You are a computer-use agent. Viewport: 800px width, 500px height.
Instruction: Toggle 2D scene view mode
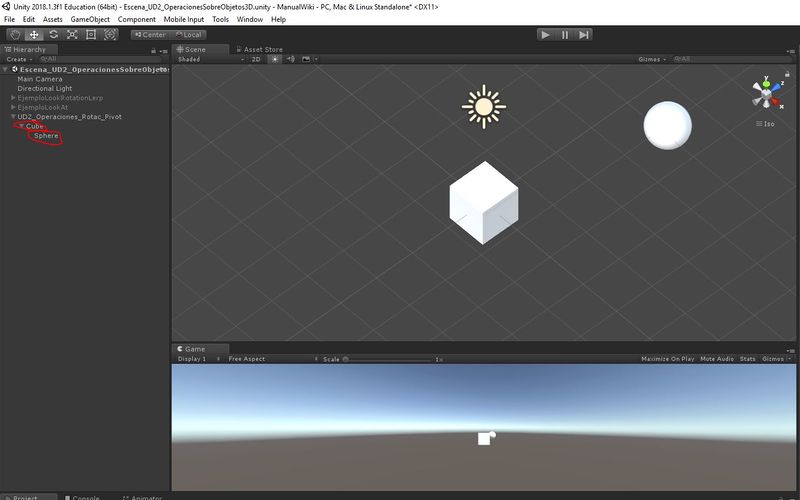[x=256, y=59]
